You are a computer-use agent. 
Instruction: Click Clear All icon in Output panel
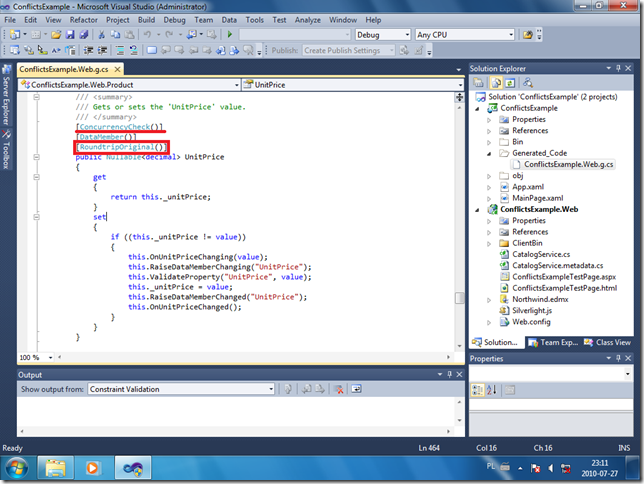pos(339,389)
